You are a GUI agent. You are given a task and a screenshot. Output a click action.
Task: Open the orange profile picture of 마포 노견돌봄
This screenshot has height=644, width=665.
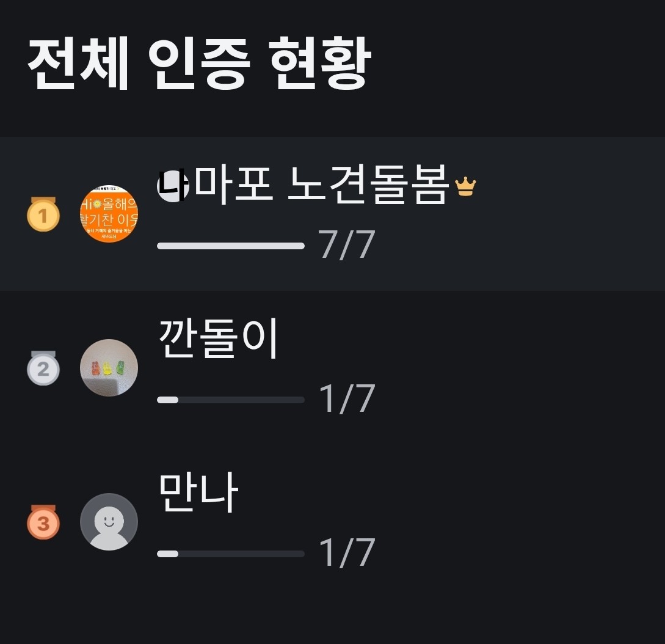click(109, 214)
